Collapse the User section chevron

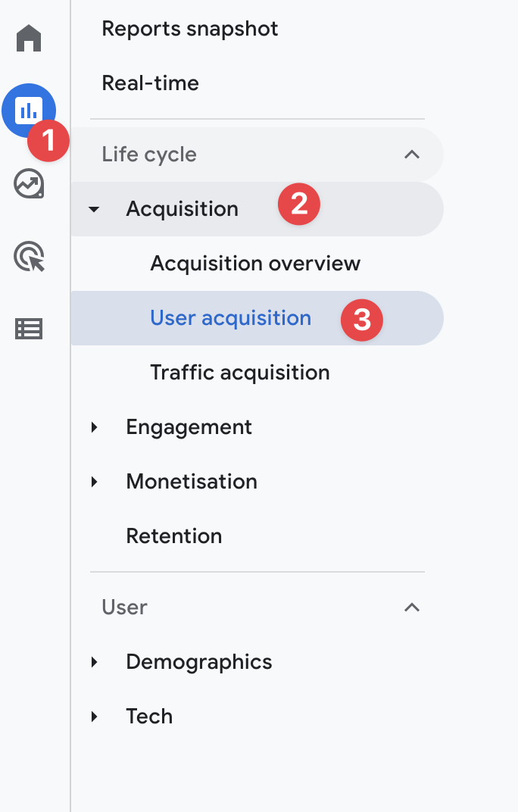[x=412, y=607]
